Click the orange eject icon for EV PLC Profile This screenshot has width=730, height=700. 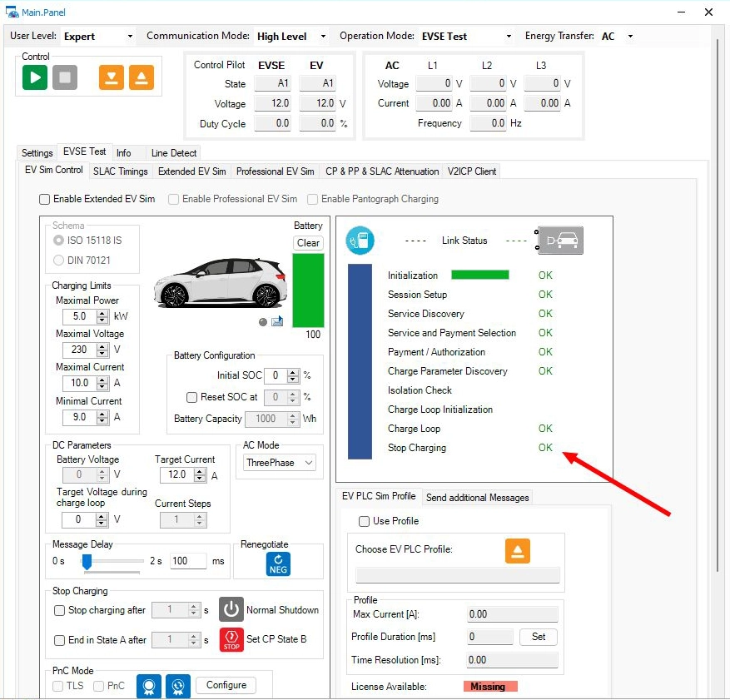[517, 551]
